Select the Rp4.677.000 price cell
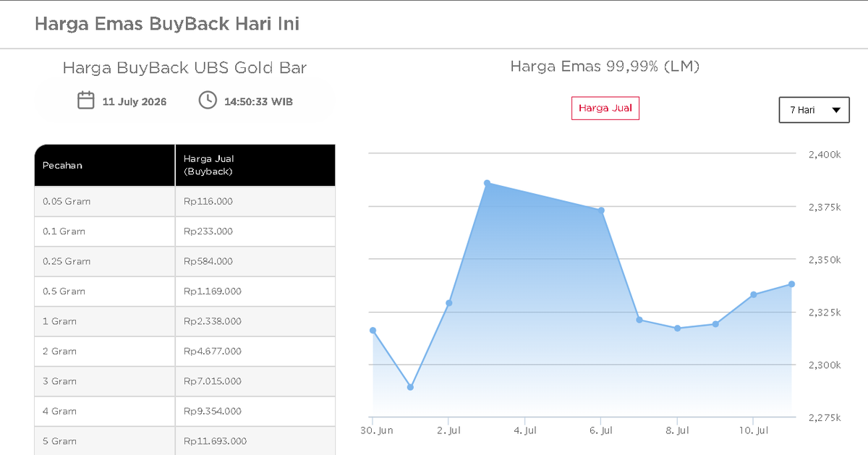This screenshot has width=868, height=455. (255, 351)
